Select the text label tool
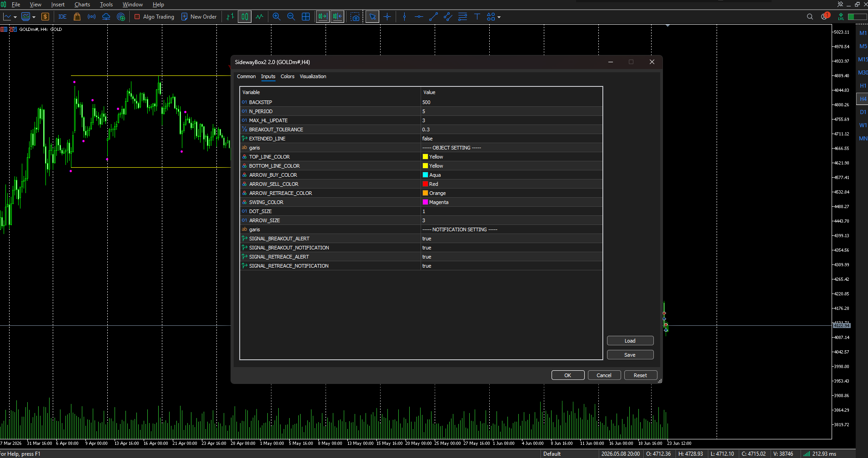This screenshot has width=868, height=458. [x=477, y=17]
